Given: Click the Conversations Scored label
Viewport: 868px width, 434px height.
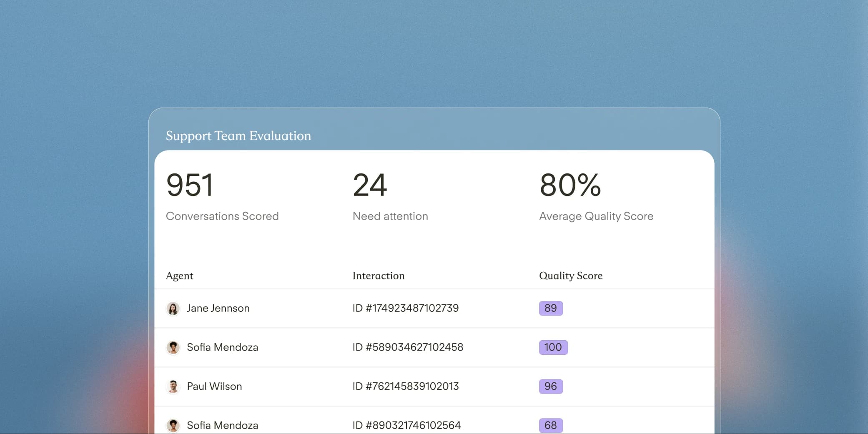Looking at the screenshot, I should (222, 216).
